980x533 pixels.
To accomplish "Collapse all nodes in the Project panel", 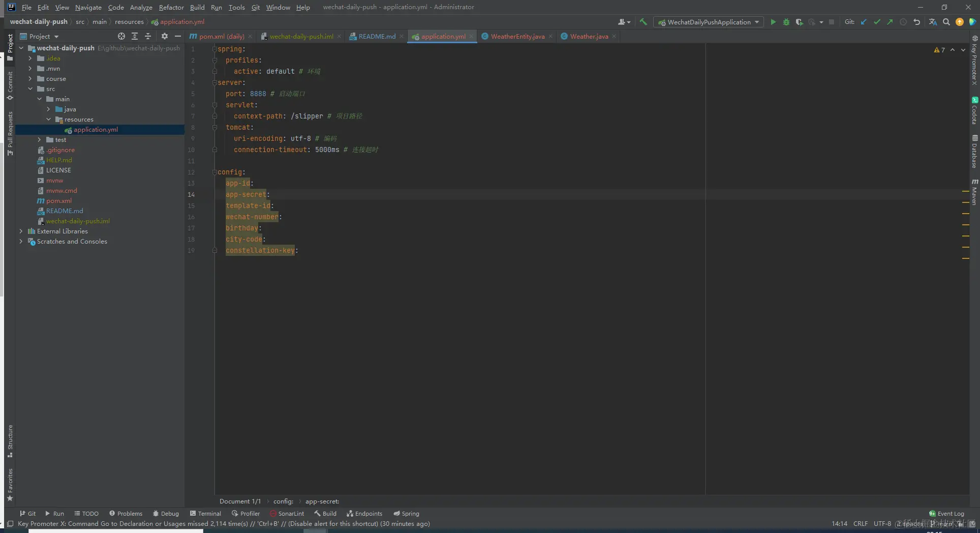I will 148,36.
